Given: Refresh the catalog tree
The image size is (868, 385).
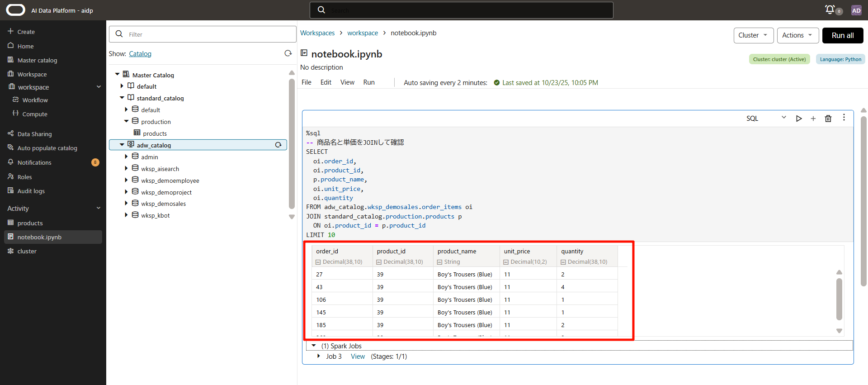Looking at the screenshot, I should tap(288, 53).
